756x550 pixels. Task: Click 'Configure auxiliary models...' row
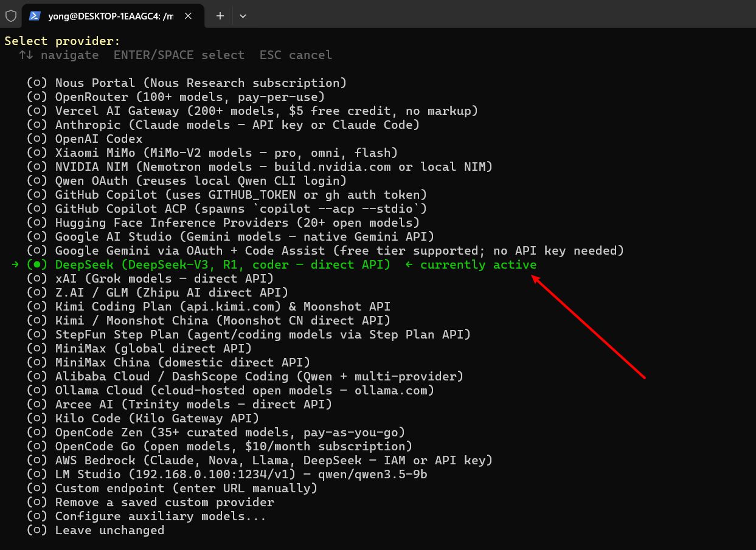[x=147, y=516]
